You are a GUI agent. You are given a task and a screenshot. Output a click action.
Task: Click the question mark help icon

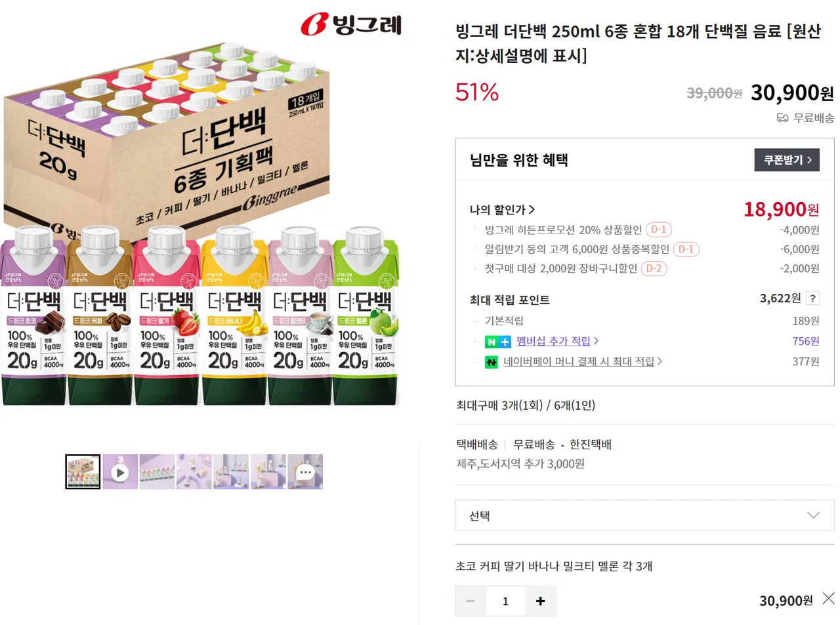pyautogui.click(x=812, y=298)
